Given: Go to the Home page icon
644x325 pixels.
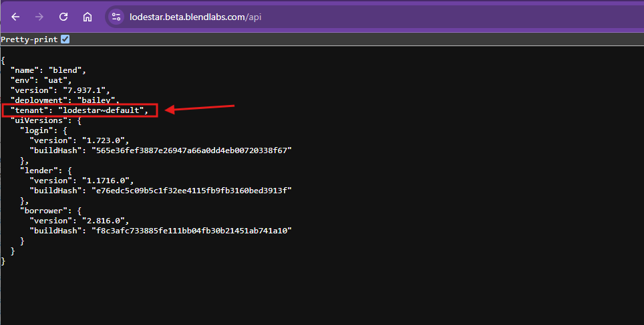Looking at the screenshot, I should point(87,17).
